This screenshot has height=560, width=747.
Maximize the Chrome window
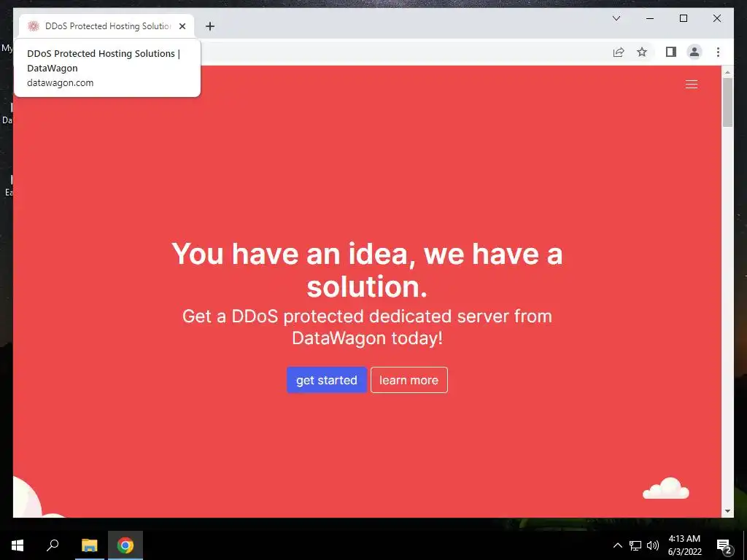tap(683, 18)
